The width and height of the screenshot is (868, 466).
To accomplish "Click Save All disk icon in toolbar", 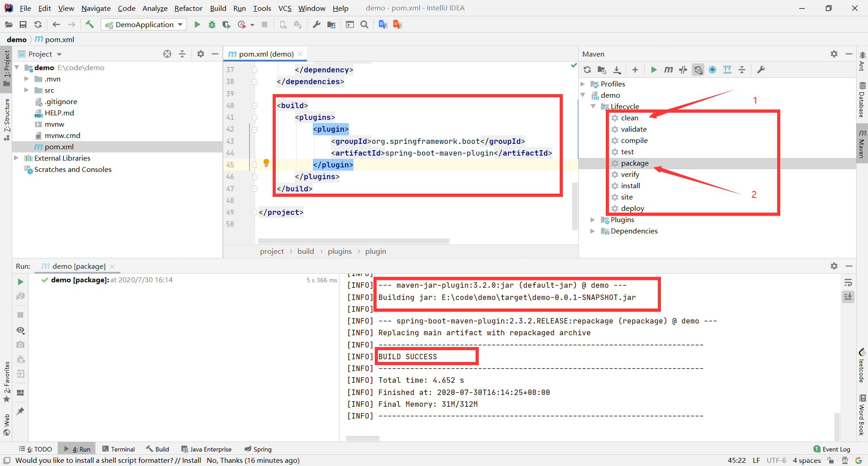I will tap(23, 24).
